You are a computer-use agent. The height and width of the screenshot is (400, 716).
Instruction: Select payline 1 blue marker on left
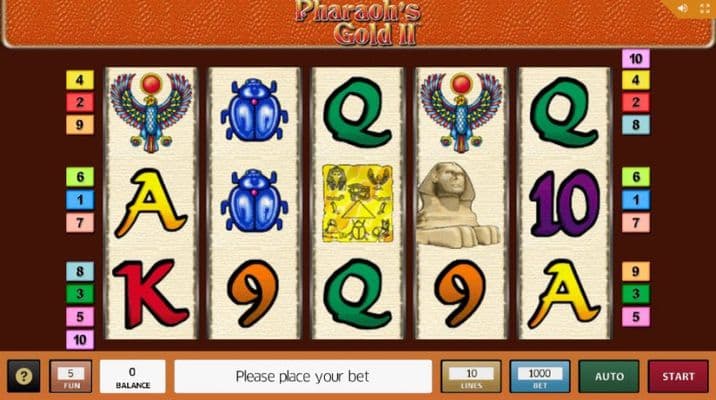pyautogui.click(x=80, y=200)
